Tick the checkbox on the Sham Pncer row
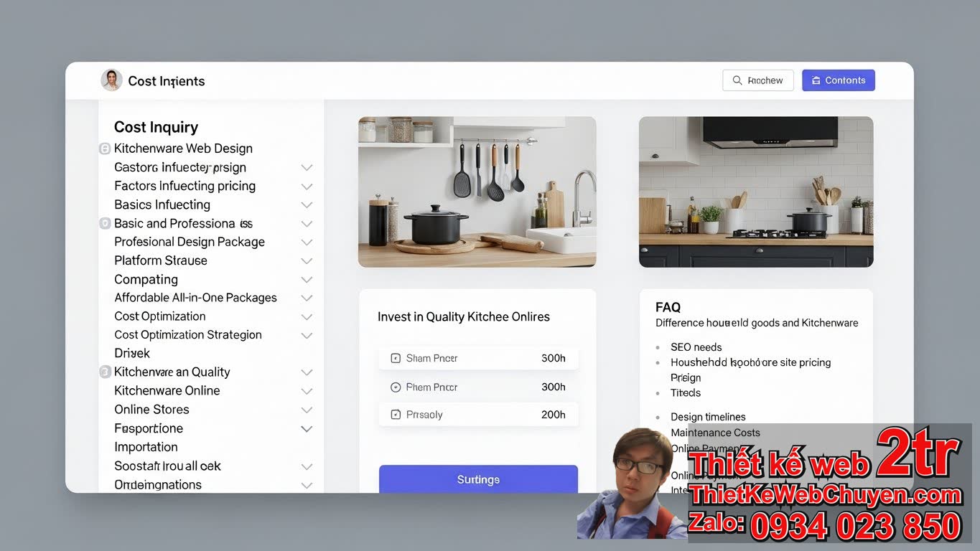 pyautogui.click(x=395, y=358)
